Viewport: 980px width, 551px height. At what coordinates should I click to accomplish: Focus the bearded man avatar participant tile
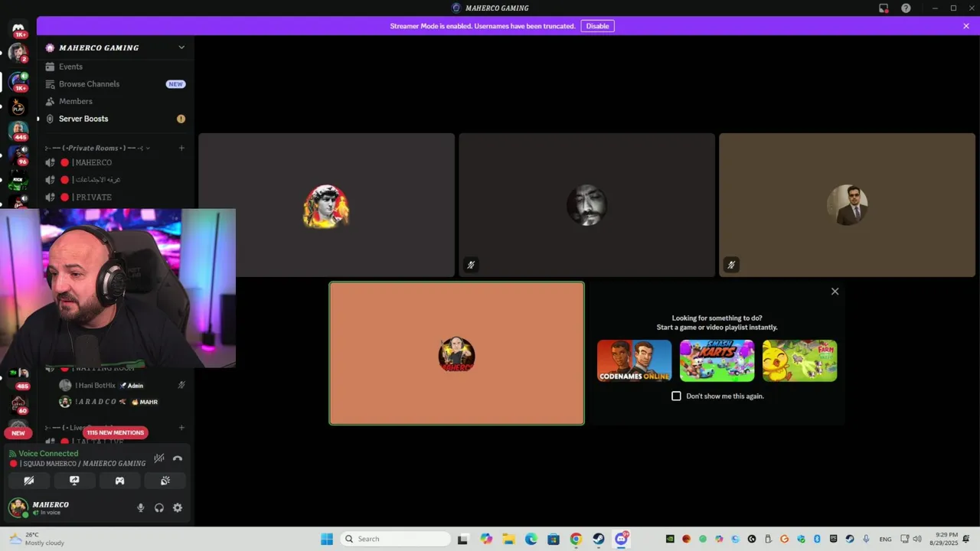coord(586,205)
